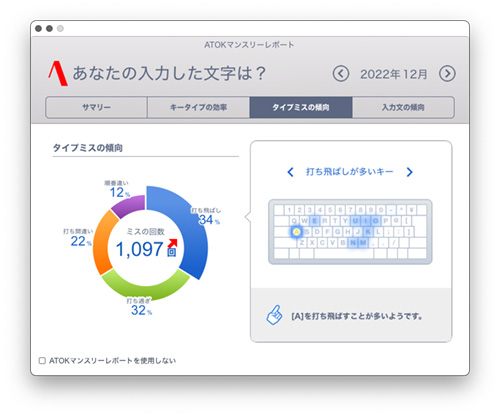Screen dimensions: 500x416
Task: Minimize the ATOK report window
Action: 49,29
